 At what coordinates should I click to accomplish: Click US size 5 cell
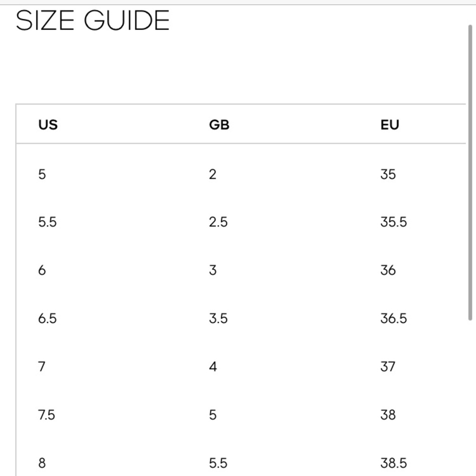point(42,174)
